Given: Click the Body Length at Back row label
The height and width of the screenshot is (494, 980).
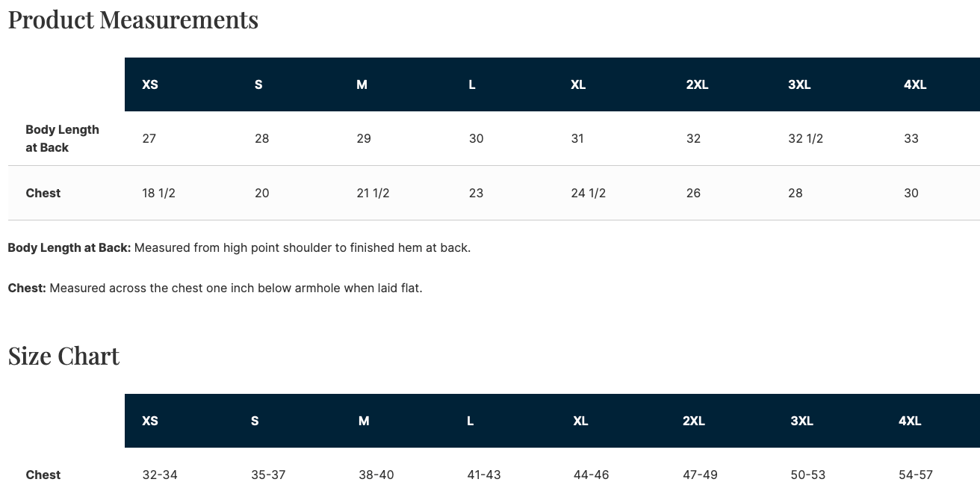Looking at the screenshot, I should click(x=62, y=138).
